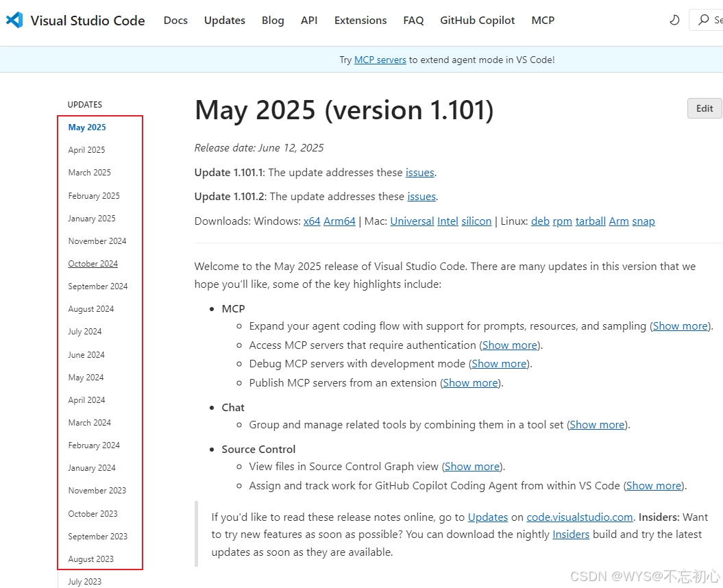The width and height of the screenshot is (723, 588).
Task: Select October 2023 release notes
Action: [93, 514]
